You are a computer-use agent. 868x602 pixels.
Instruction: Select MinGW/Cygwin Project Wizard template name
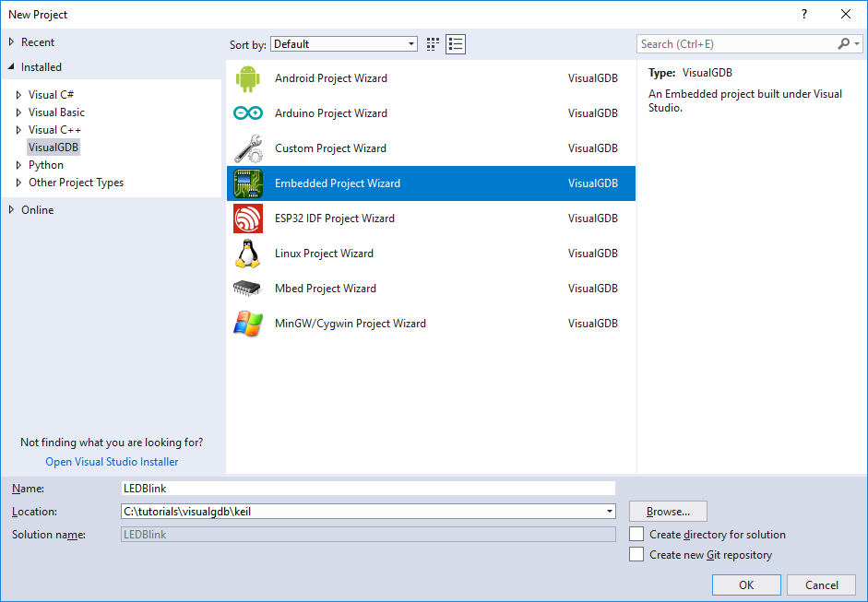pos(351,324)
